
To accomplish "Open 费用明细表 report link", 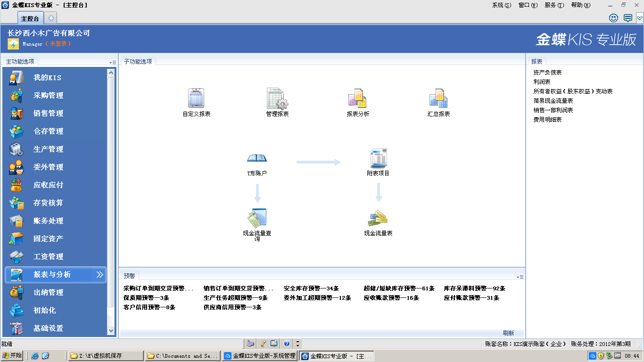I will pyautogui.click(x=547, y=120).
